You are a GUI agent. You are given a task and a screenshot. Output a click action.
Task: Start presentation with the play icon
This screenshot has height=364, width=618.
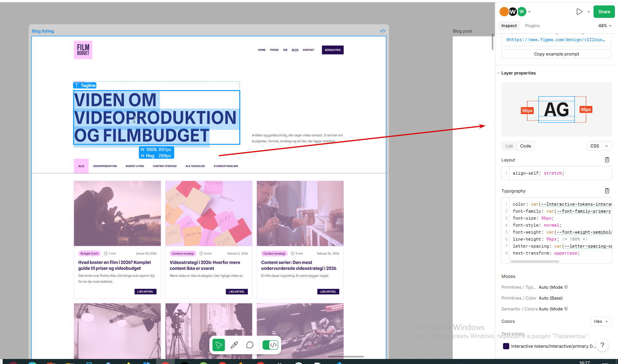(579, 12)
